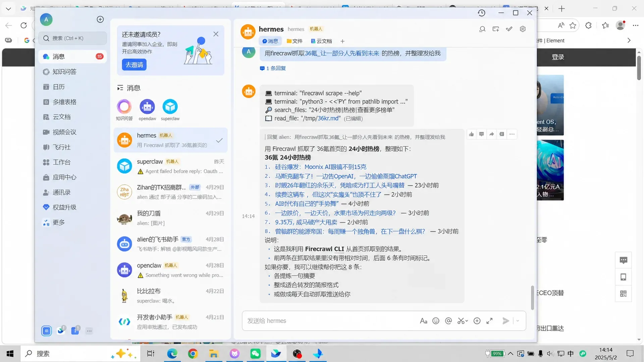
Task: Forward the hermes message
Action: (492, 134)
